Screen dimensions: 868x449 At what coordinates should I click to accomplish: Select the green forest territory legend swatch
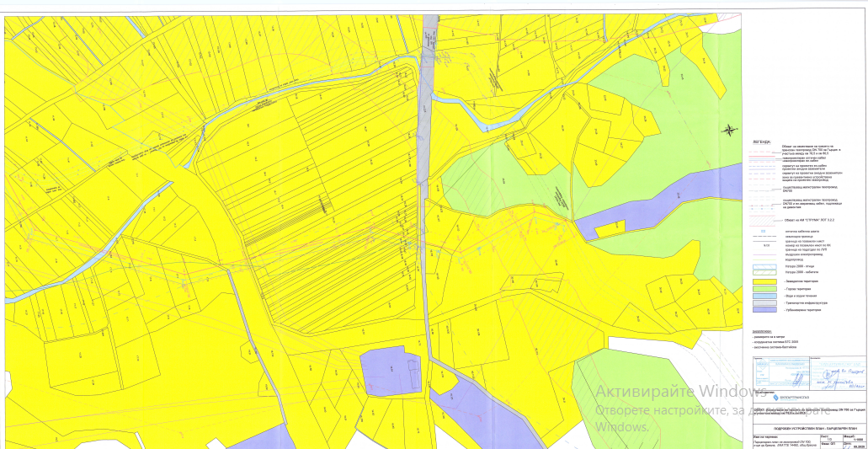click(x=764, y=289)
